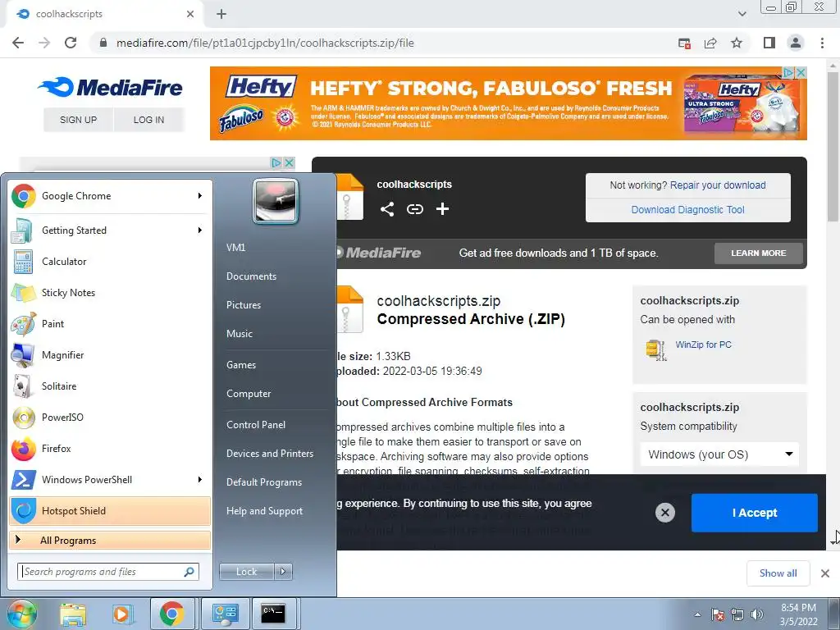Screen dimensions: 840x630
Task: Click the share page icon in address bar
Action: [x=710, y=43]
